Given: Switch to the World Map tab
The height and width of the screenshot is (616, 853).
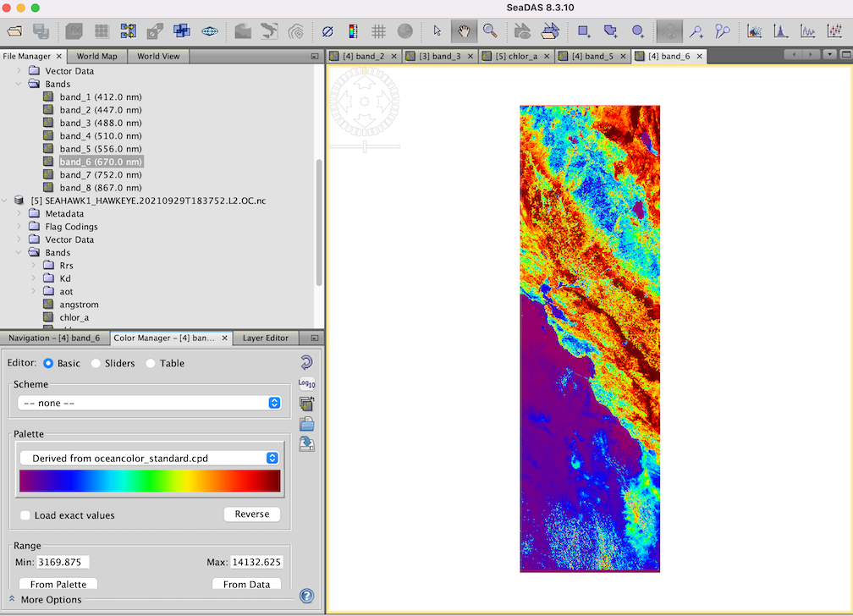Looking at the screenshot, I should click(x=96, y=56).
